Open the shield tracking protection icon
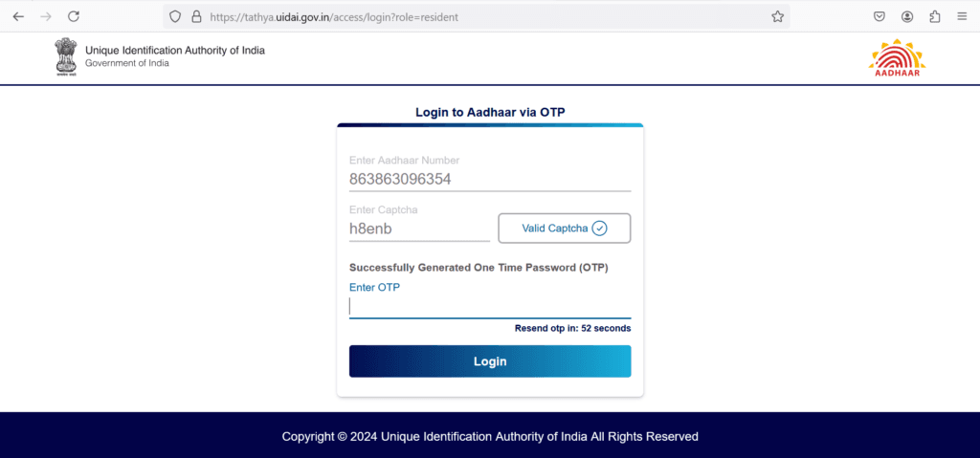 (x=175, y=17)
